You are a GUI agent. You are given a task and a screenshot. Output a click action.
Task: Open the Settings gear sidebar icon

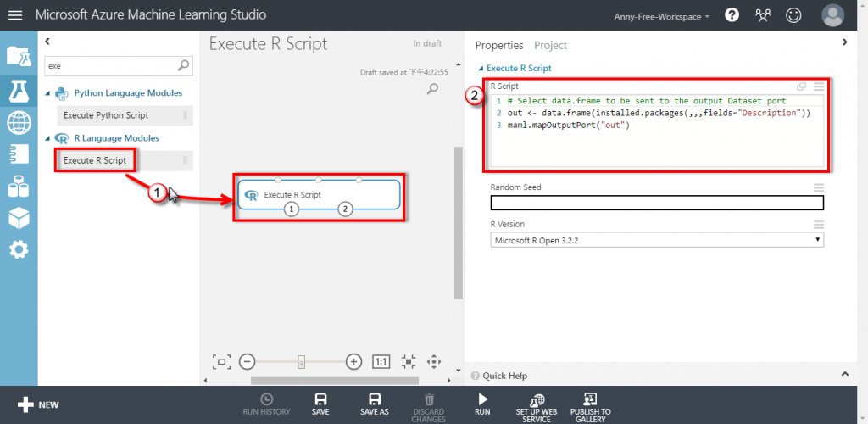point(19,250)
